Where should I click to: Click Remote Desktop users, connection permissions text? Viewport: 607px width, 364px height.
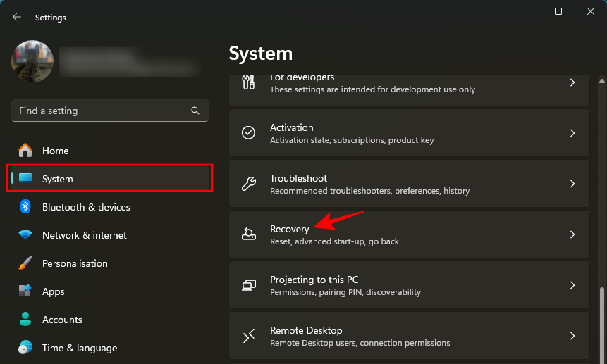pos(360,343)
